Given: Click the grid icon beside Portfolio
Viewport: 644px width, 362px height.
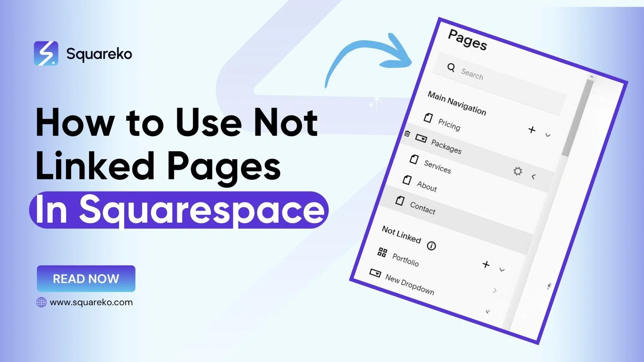Looking at the screenshot, I should (x=382, y=252).
